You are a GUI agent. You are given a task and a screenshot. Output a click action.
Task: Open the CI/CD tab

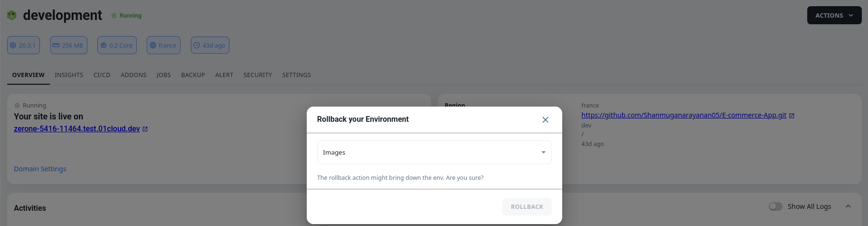click(102, 75)
